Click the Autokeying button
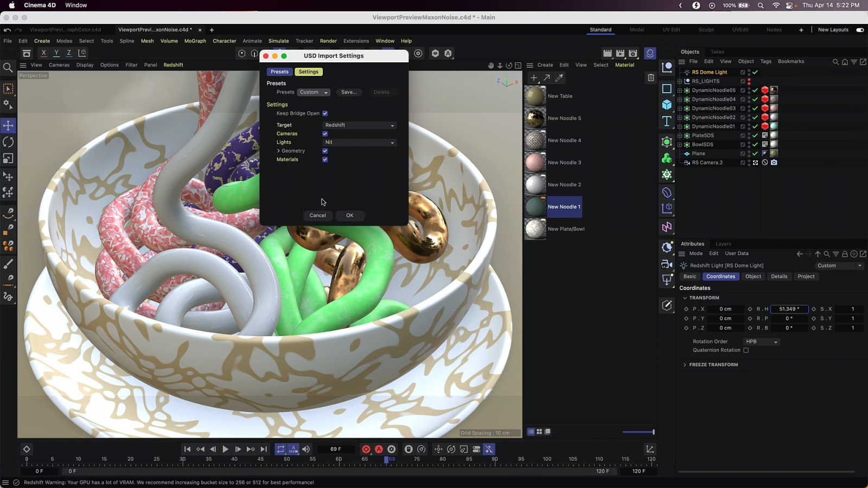Image resolution: width=868 pixels, height=488 pixels. coord(379,450)
